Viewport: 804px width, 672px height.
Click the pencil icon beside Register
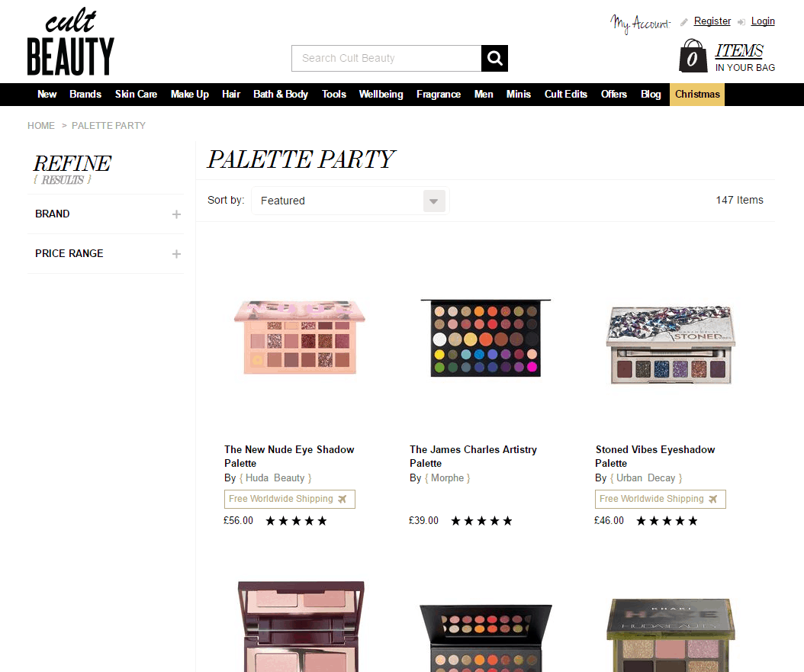[684, 22]
